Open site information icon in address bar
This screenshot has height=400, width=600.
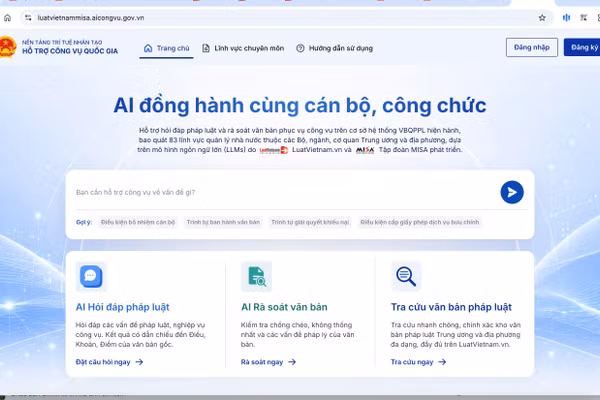pyautogui.click(x=28, y=18)
